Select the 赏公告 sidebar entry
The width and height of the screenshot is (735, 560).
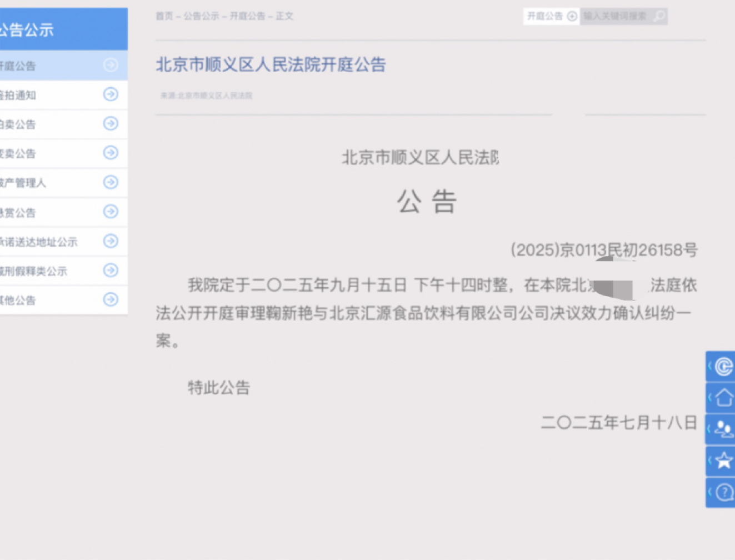[63, 212]
